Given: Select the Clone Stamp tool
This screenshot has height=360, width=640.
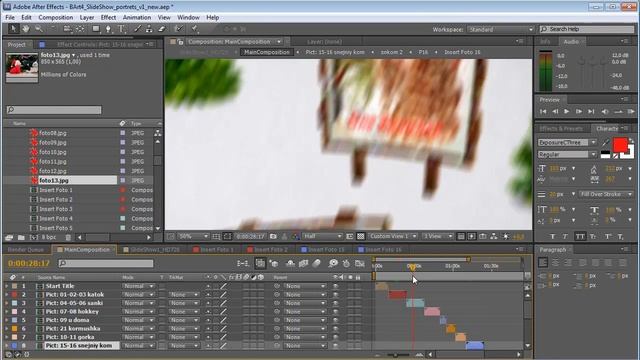Looking at the screenshot, I should pyautogui.click(x=149, y=29).
